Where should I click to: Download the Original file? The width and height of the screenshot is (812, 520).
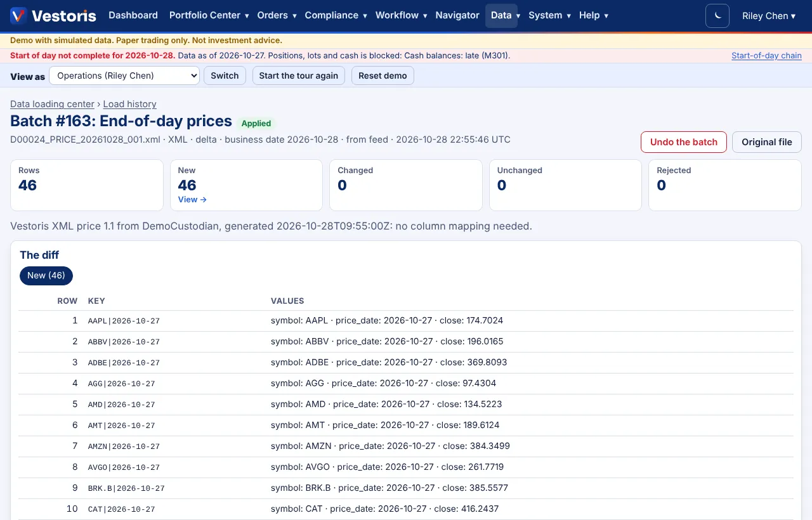[x=767, y=142]
